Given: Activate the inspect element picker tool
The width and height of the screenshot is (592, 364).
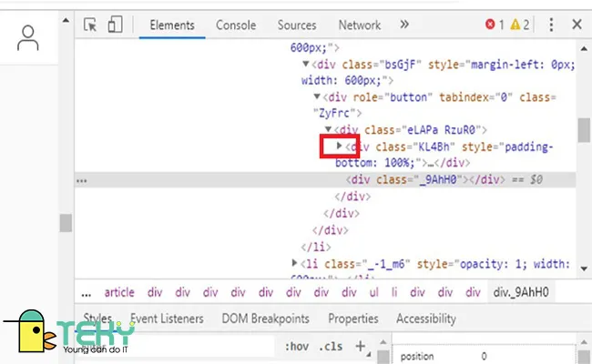Looking at the screenshot, I should click(x=90, y=25).
